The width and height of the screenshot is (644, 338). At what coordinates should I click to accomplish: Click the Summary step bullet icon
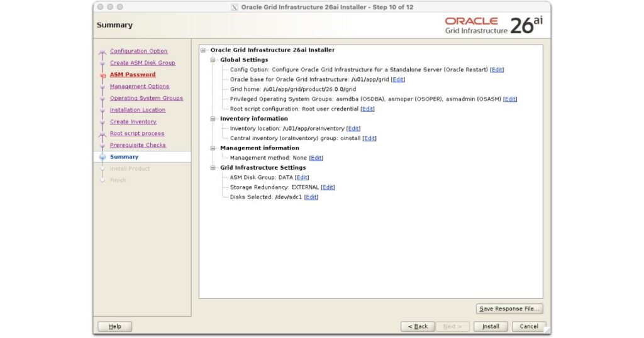point(103,157)
